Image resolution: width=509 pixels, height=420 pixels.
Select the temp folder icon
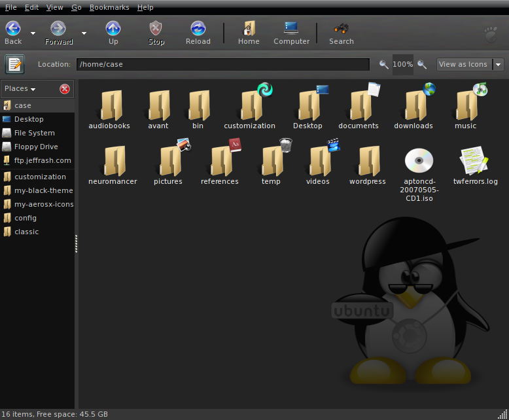coord(272,162)
